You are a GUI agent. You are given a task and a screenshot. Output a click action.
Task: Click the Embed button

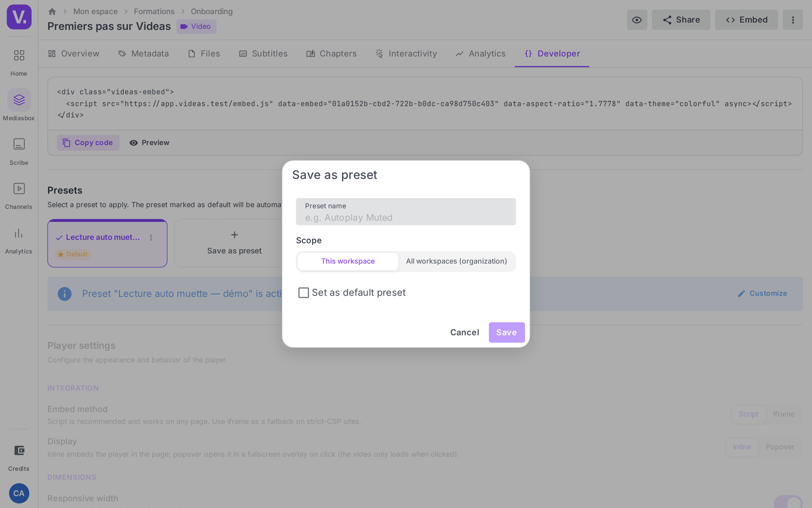pos(747,20)
